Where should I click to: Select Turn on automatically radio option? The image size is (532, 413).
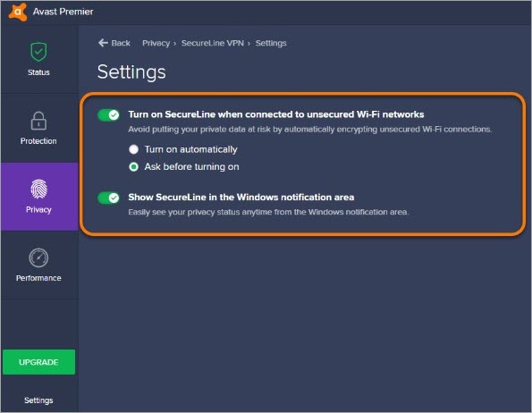tap(134, 149)
